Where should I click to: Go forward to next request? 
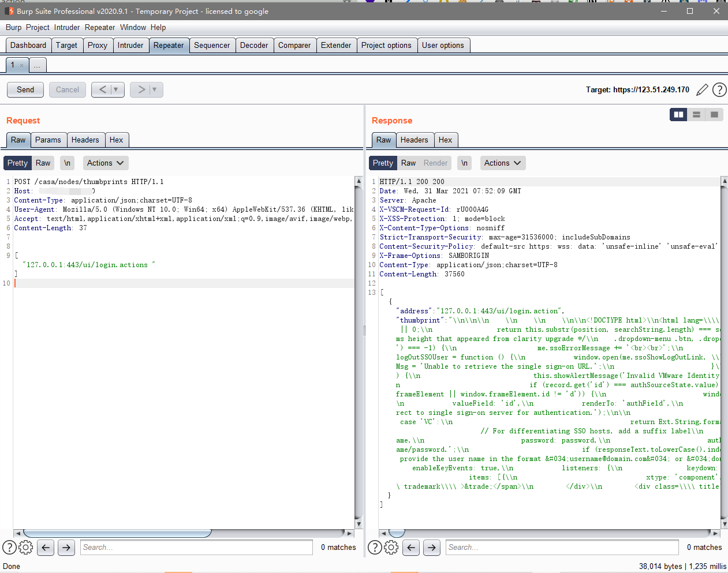(x=140, y=89)
